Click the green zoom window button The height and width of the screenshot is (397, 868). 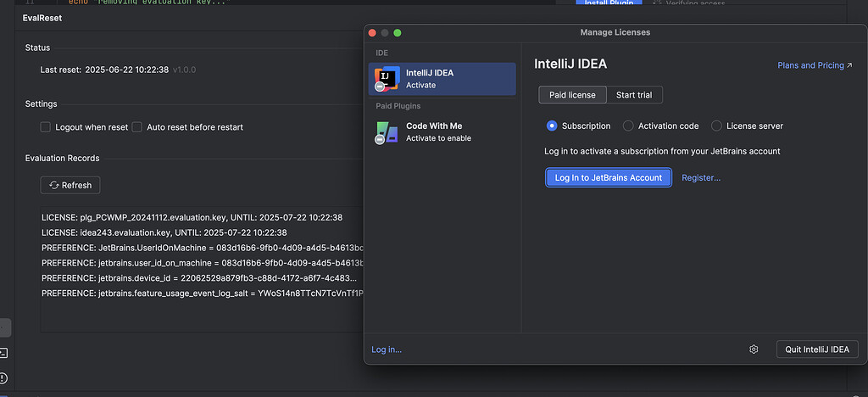(398, 32)
